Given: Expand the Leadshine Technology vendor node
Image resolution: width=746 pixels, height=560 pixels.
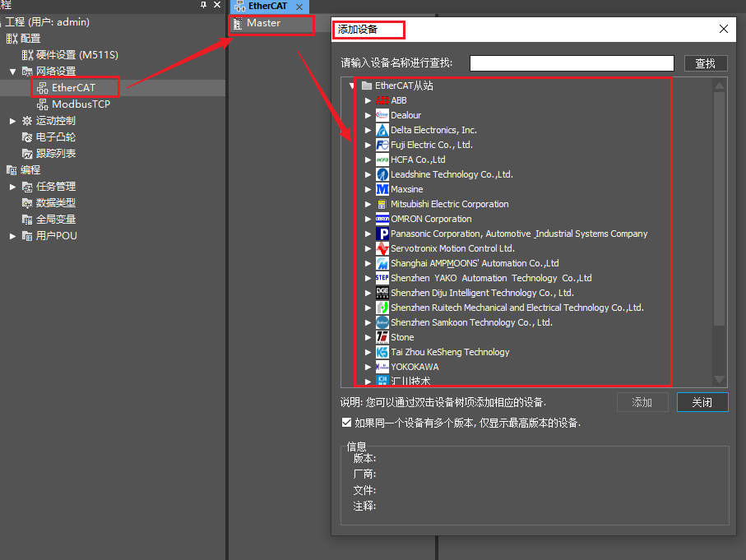Looking at the screenshot, I should pyautogui.click(x=368, y=174).
